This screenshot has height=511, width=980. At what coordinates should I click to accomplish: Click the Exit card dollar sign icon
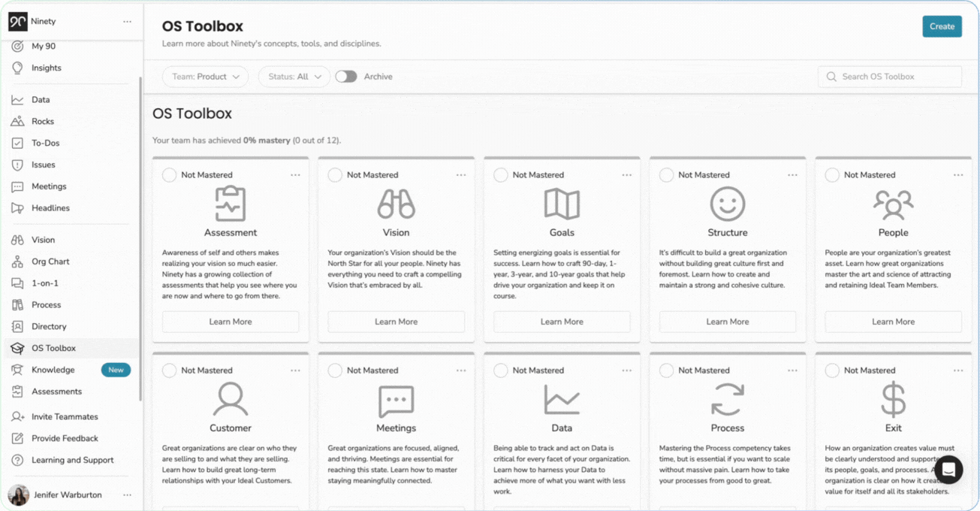[x=893, y=399]
